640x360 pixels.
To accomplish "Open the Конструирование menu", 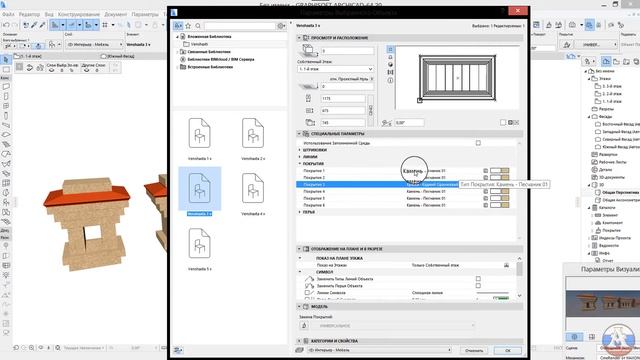I will point(79,14).
